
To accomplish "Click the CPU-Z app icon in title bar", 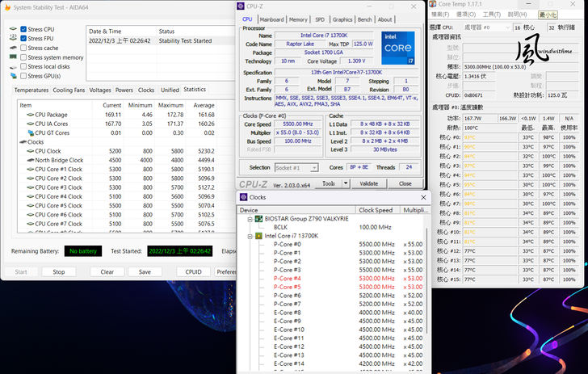I will (241, 6).
